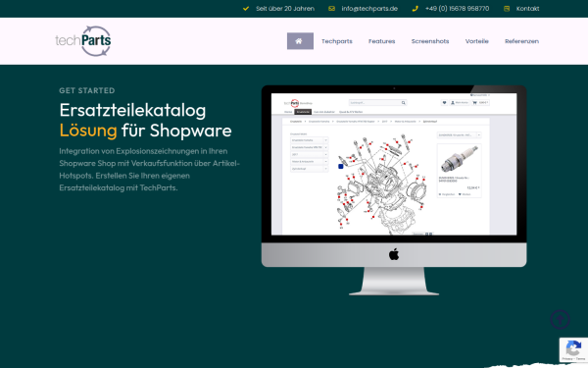588x368 pixels.
Task: Click the heart wishlist icon in mockup
Action: pos(444,102)
